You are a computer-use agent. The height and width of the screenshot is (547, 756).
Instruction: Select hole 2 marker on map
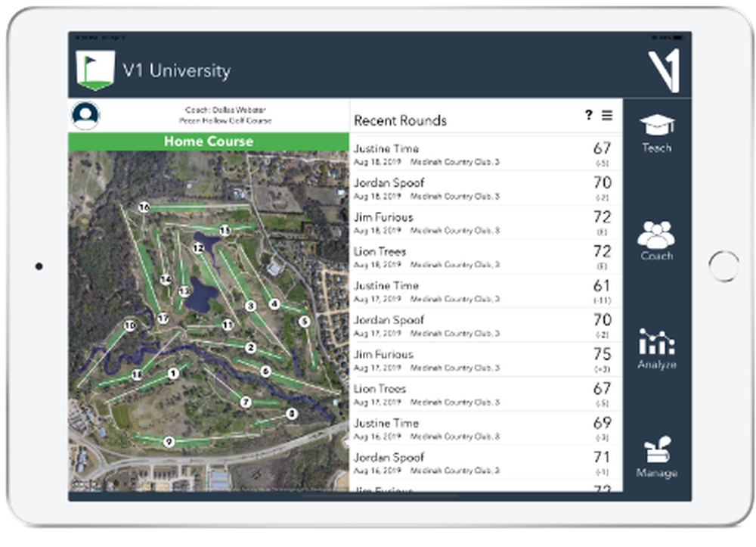[x=250, y=347]
